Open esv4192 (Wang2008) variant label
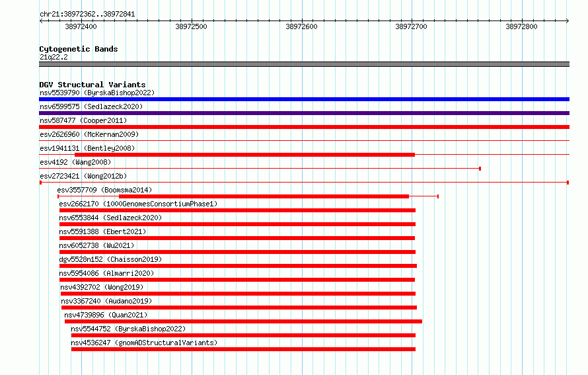This screenshot has width=588, height=375. pyautogui.click(x=75, y=162)
